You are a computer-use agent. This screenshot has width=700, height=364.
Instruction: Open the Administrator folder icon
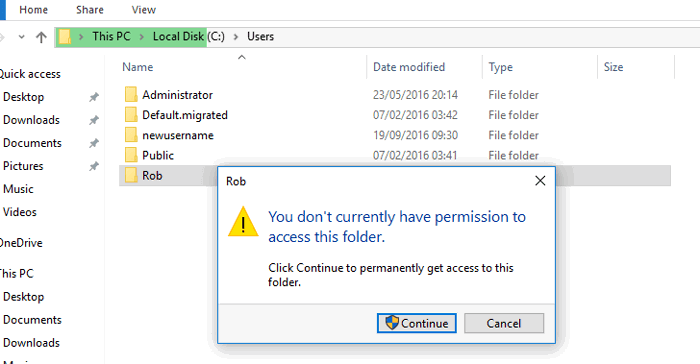(131, 95)
